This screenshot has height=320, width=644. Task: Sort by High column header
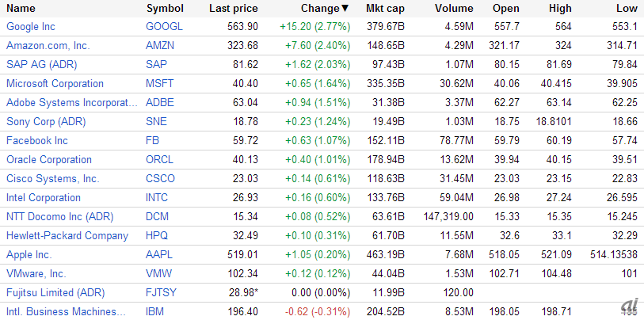[x=559, y=8]
